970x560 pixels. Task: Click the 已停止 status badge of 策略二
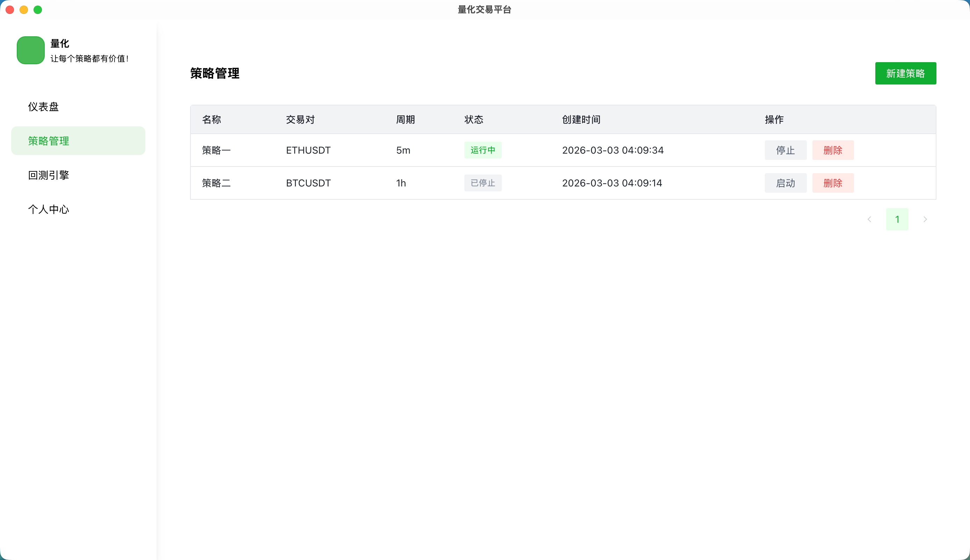click(x=483, y=183)
